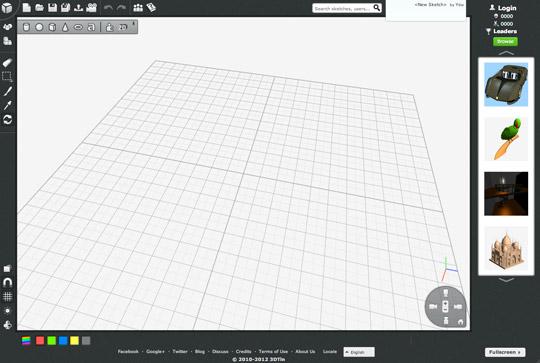This screenshot has width=540, height=363.
Task: Select the dashed rectangle selection tool
Action: click(x=7, y=76)
